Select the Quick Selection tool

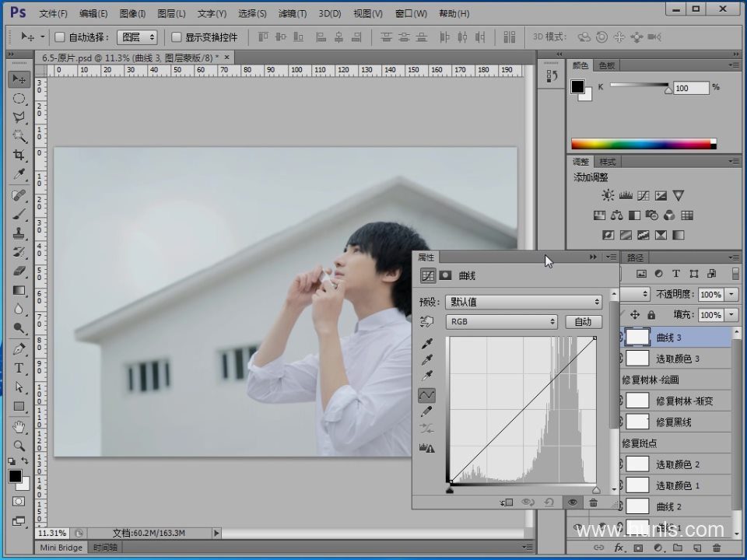tap(19, 136)
